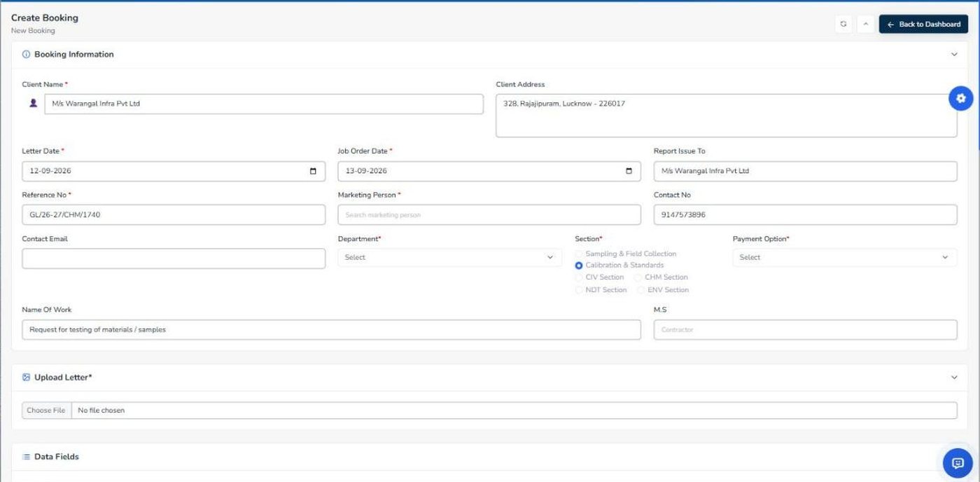Screen dimensions: 980x482
Task: Click the Search marketing person field
Action: click(x=489, y=214)
